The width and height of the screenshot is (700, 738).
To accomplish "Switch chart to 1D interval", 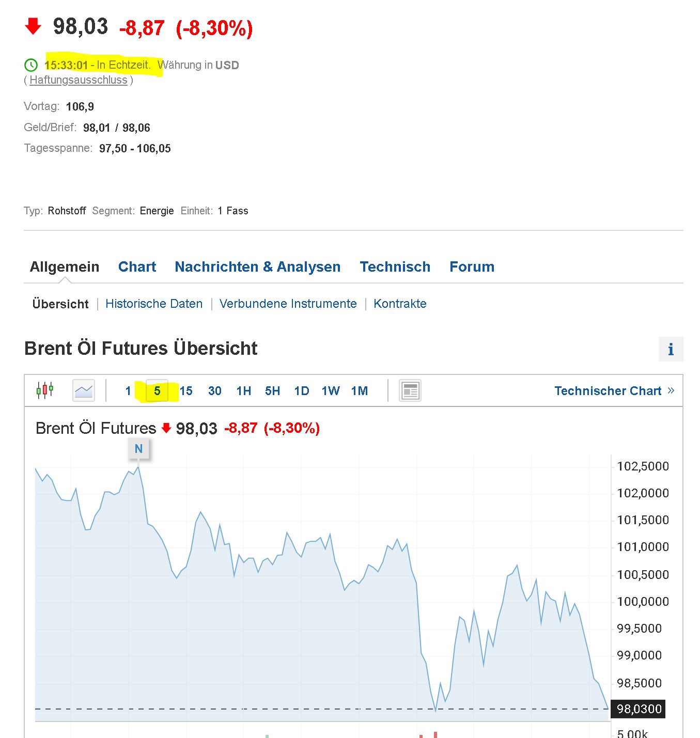I will [302, 391].
